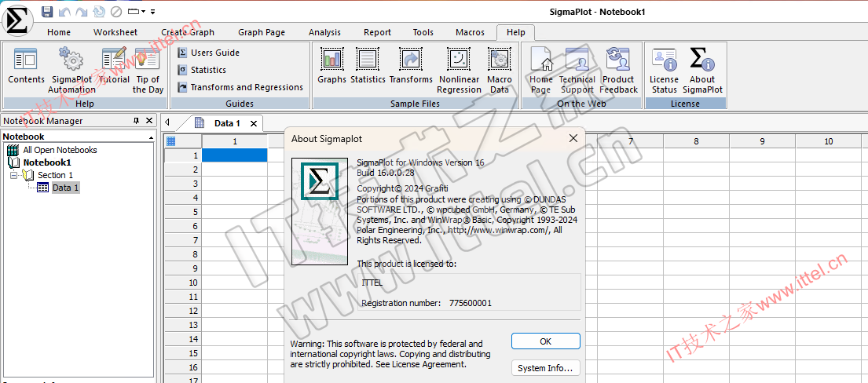Open SigmaPlot Automation help
Screen dimensions: 868x383
click(71, 71)
